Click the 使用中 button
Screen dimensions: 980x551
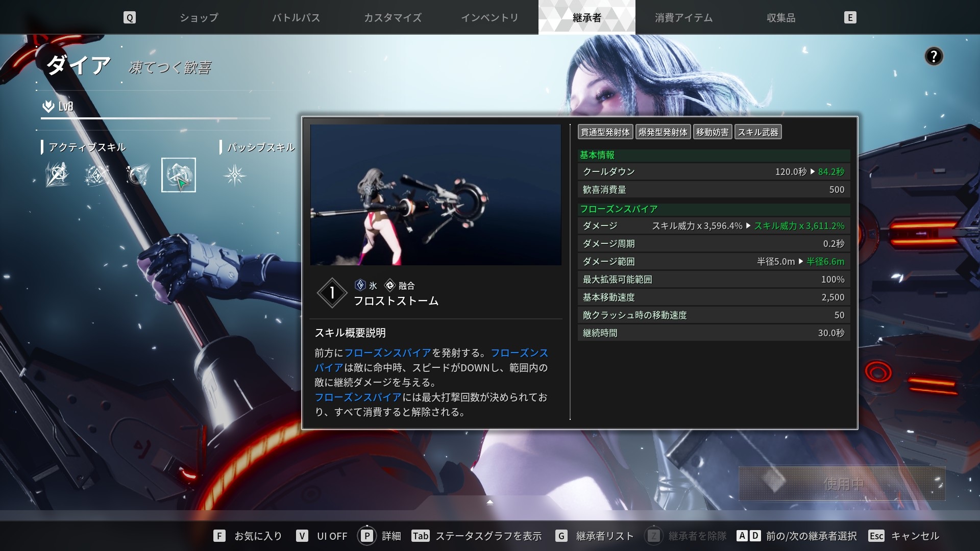coord(842,483)
